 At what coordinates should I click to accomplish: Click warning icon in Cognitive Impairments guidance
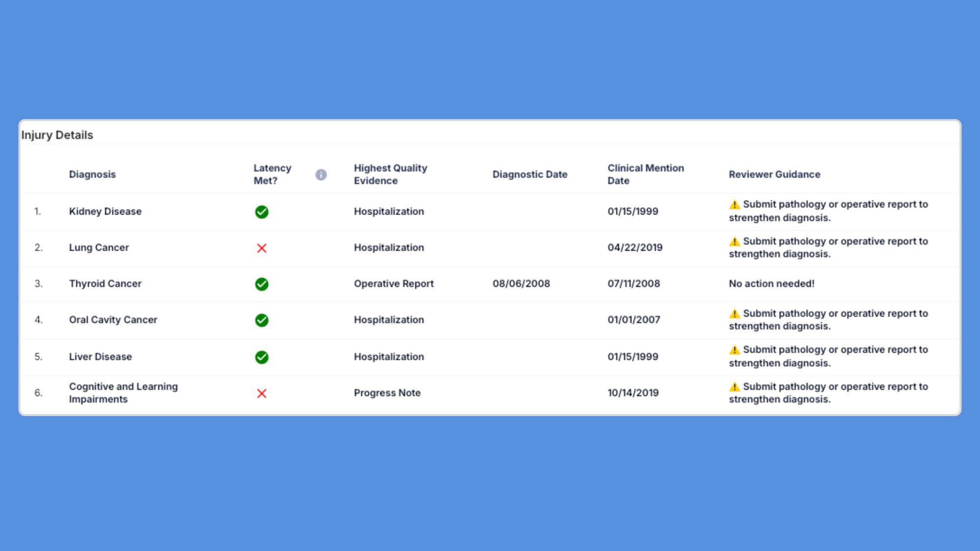point(735,386)
